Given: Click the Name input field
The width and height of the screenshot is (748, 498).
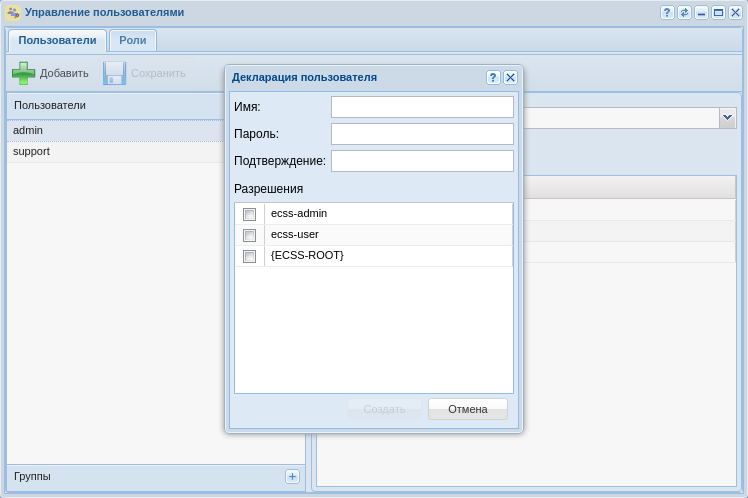Looking at the screenshot, I should click(422, 107).
